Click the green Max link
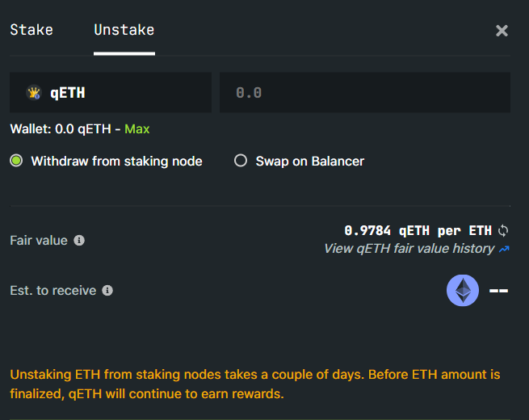Viewport: 529px width, 420px height. pos(137,129)
